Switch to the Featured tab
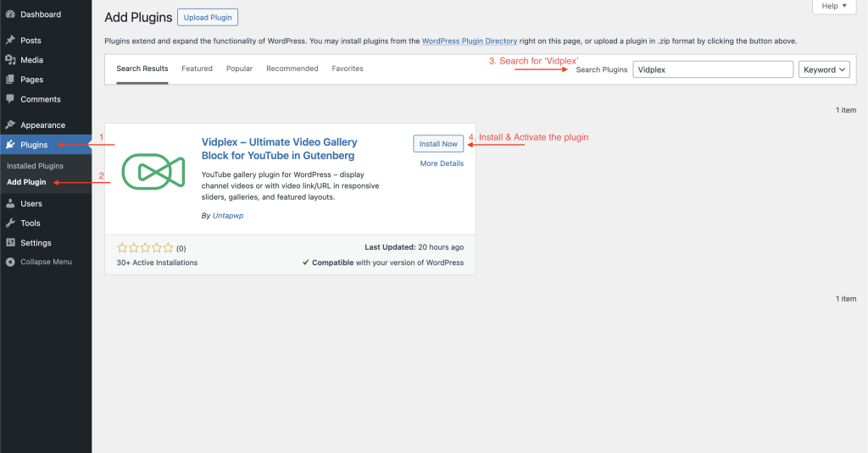Image resolution: width=868 pixels, height=453 pixels. (x=197, y=69)
